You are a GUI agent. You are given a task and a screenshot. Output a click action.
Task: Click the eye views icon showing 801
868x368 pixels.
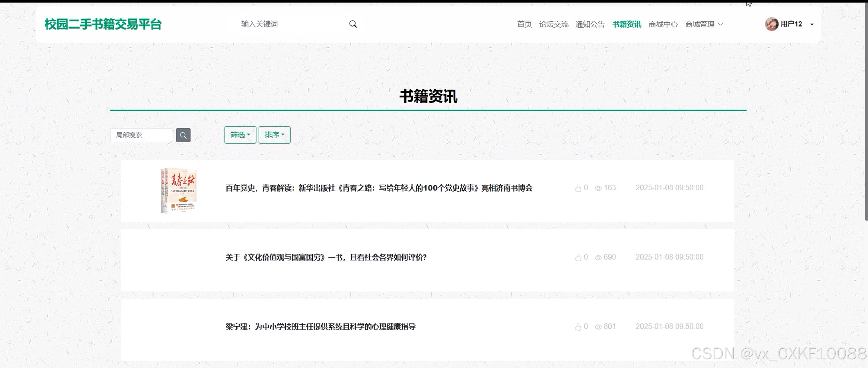[x=598, y=327]
